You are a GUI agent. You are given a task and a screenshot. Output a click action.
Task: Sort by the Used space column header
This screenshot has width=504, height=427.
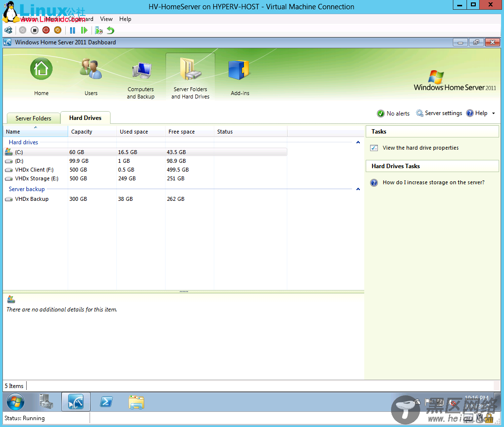pos(141,132)
